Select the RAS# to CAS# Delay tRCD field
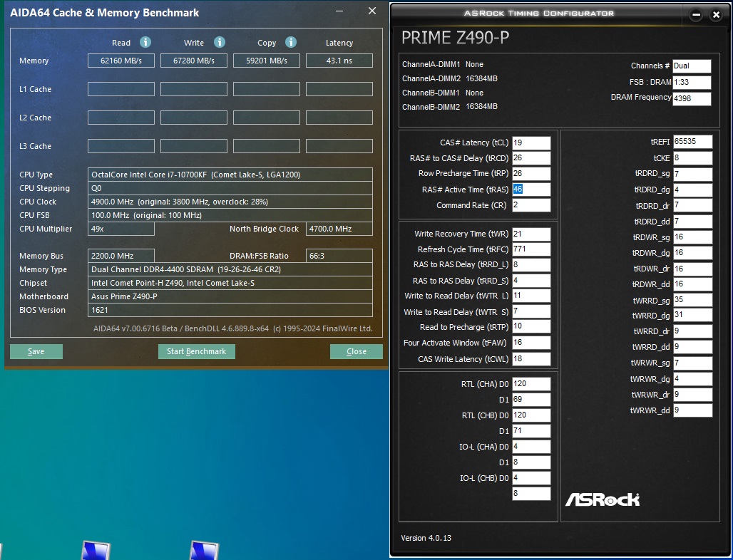Viewport: 733px width, 560px height. coord(531,158)
